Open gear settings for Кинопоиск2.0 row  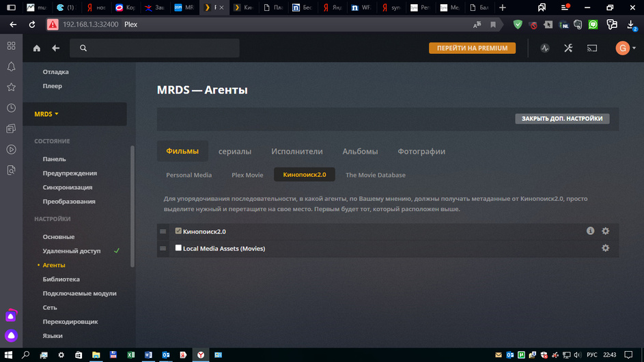(605, 231)
